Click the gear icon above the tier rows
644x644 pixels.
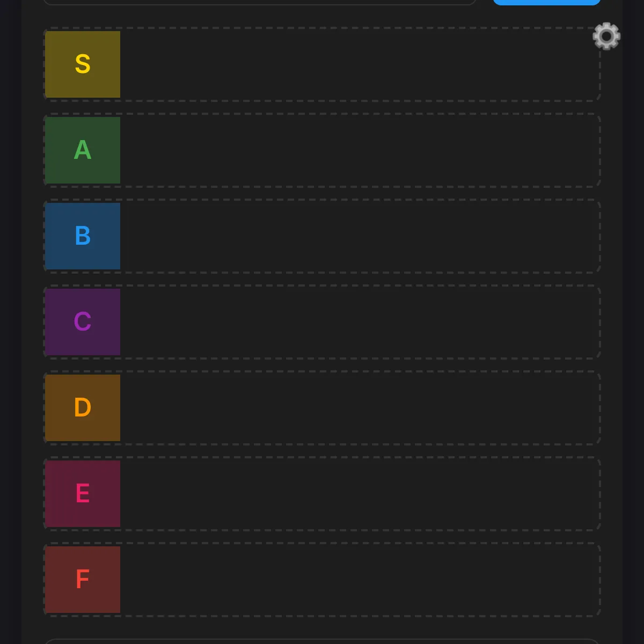(x=606, y=36)
